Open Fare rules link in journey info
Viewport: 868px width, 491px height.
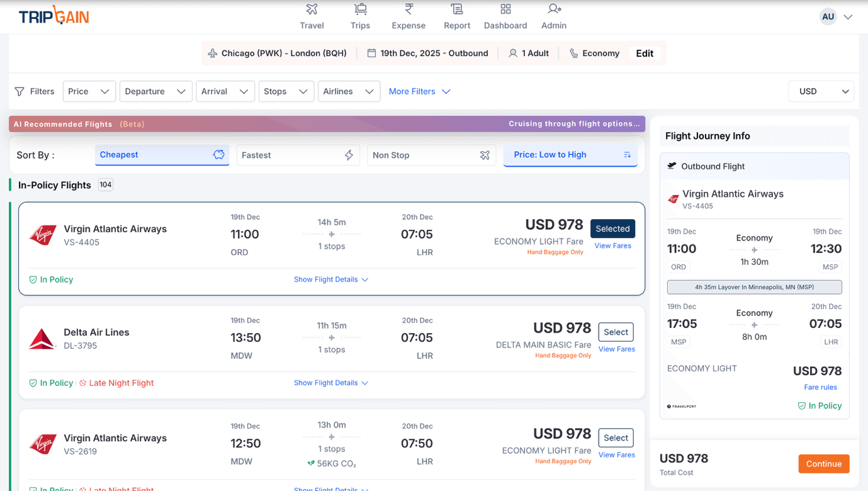(x=820, y=387)
